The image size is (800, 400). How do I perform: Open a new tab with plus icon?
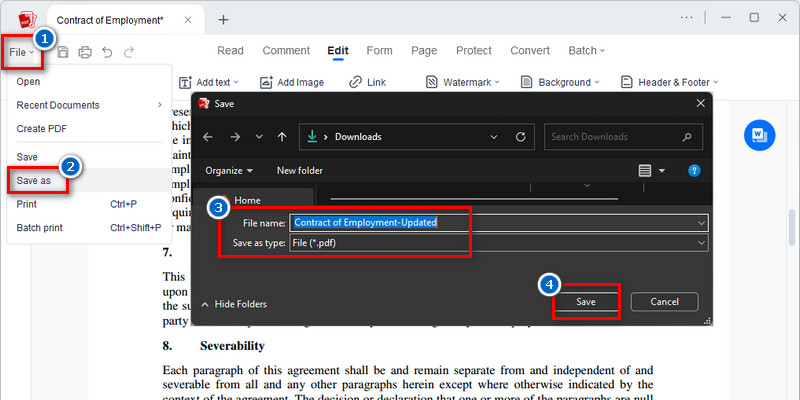click(223, 20)
